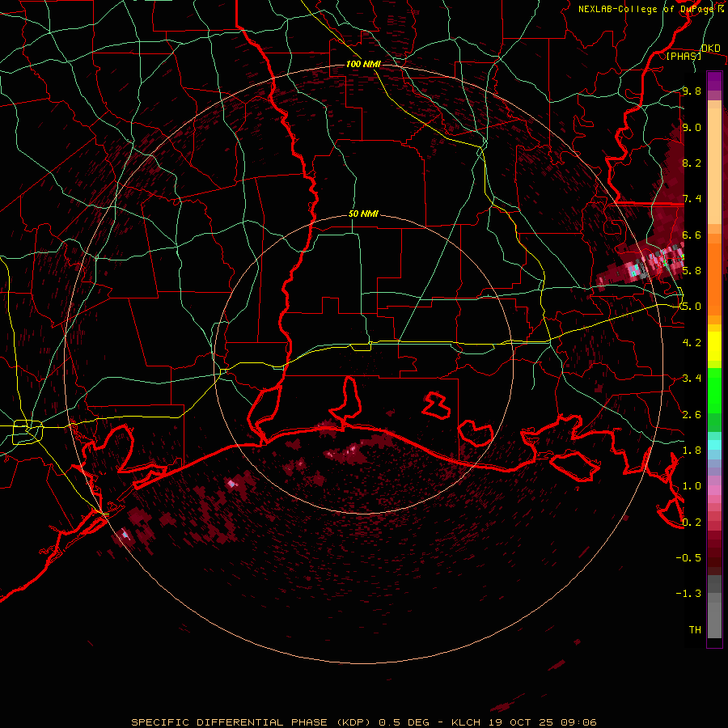Select the 7.4 scale value label
Image resolution: width=728 pixels, height=728 pixels.
pos(692,199)
